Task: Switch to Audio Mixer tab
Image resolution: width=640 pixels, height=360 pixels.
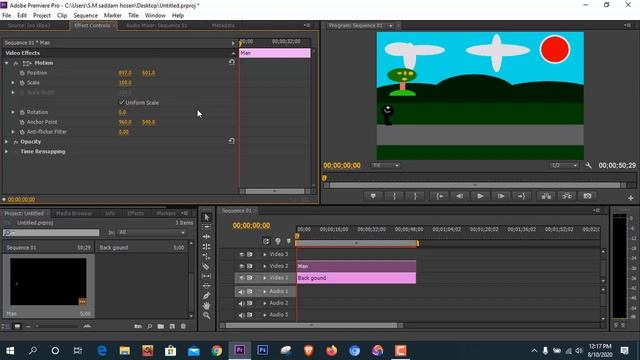Action: 156,25
